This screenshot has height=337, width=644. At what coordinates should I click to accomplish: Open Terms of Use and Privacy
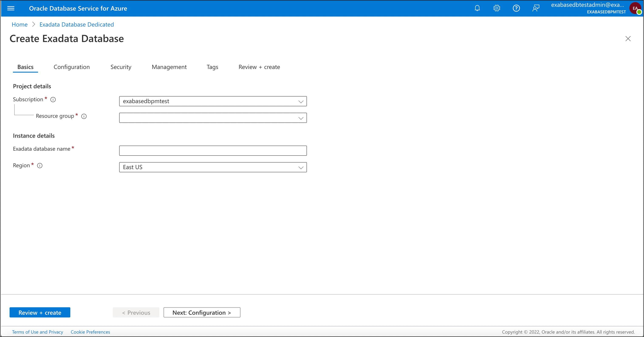tap(38, 332)
